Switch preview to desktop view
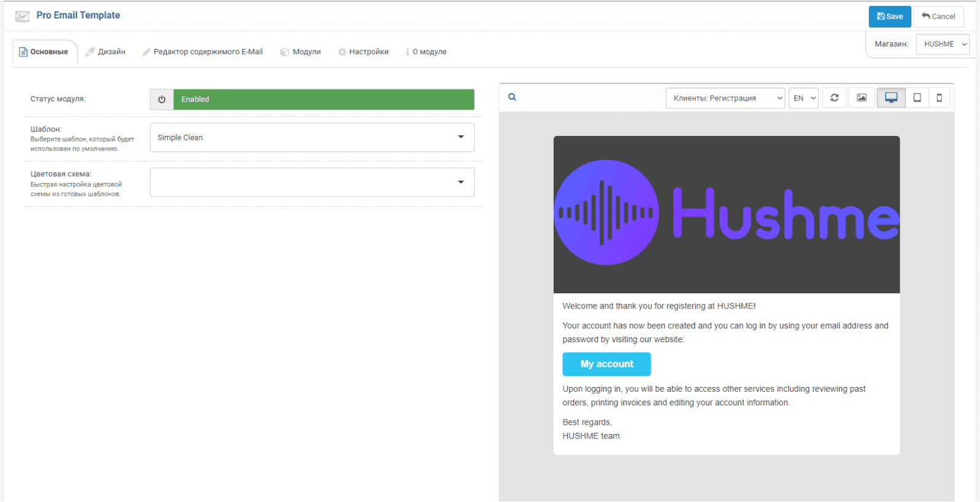Image resolution: width=980 pixels, height=502 pixels. [891, 98]
